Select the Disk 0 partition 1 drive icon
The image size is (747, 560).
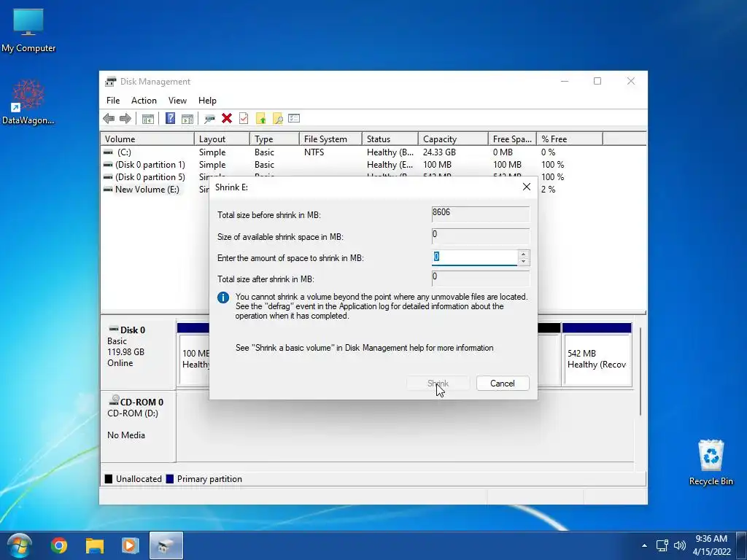click(108, 165)
